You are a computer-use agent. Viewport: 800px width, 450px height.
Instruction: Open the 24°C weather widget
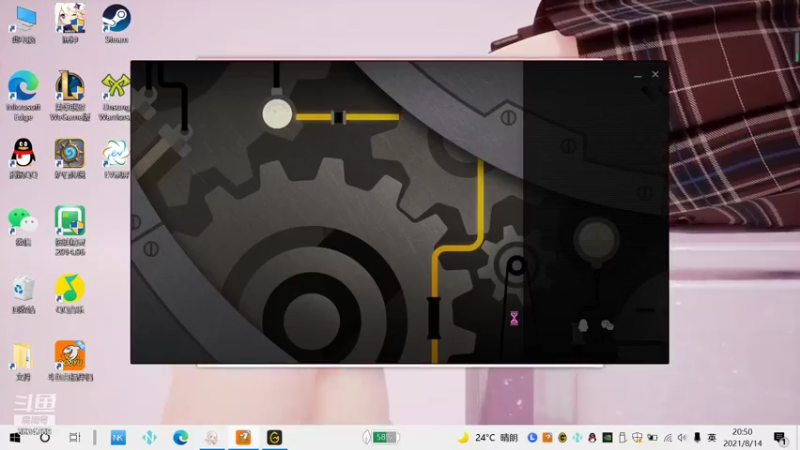click(488, 438)
